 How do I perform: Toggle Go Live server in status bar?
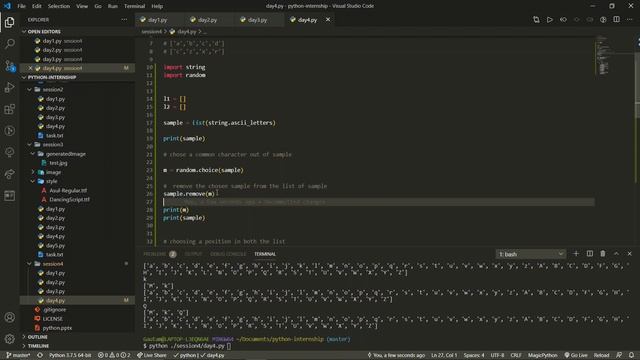pos(576,355)
